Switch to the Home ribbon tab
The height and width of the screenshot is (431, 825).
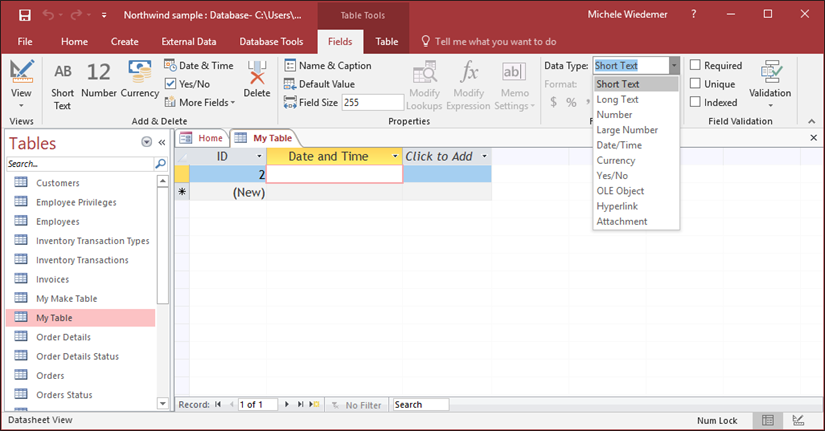tap(74, 42)
